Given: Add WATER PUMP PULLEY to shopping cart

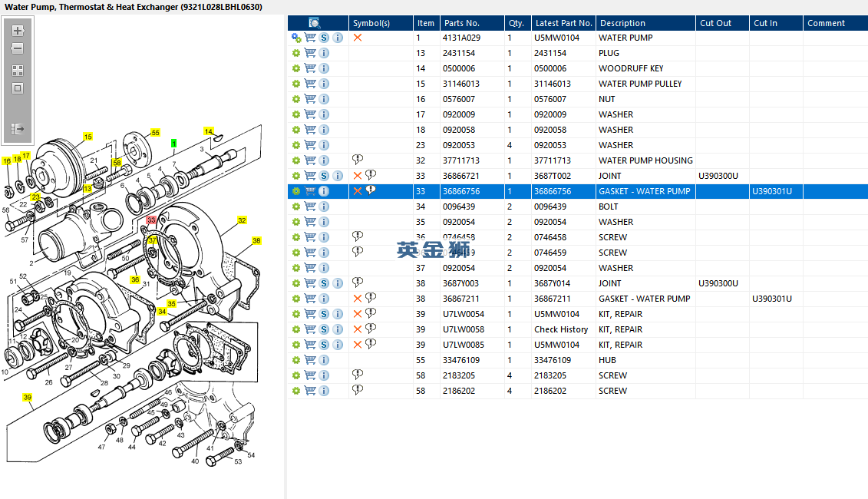Looking at the screenshot, I should 310,84.
